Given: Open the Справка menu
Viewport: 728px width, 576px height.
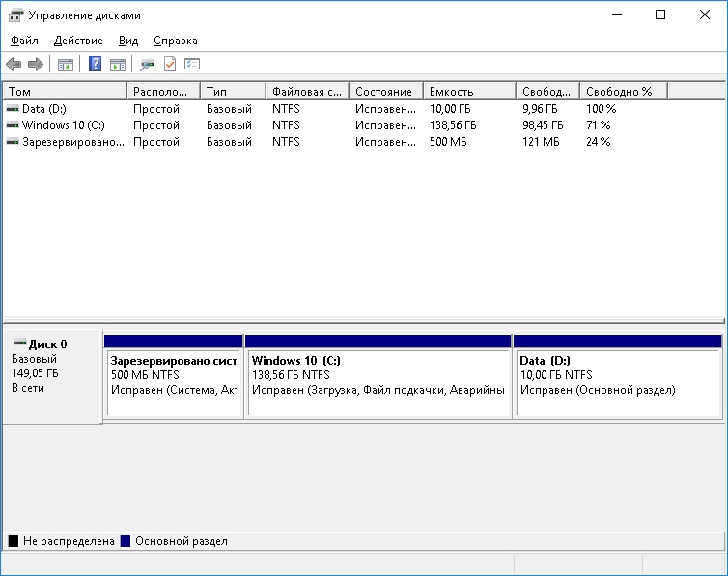Looking at the screenshot, I should click(176, 41).
